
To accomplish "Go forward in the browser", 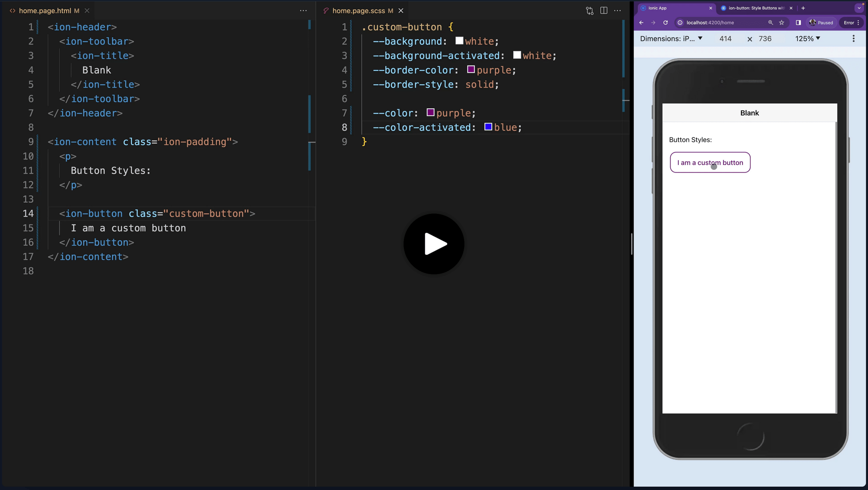I will [x=653, y=22].
